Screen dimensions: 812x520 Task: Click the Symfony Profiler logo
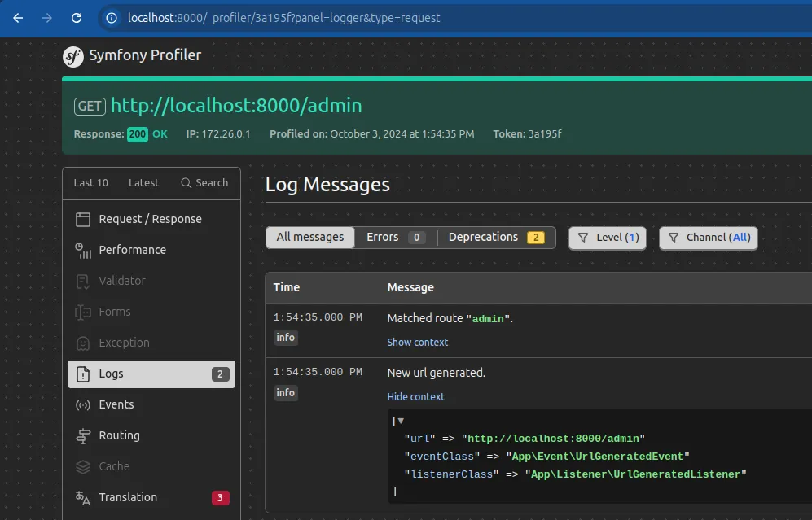point(74,57)
